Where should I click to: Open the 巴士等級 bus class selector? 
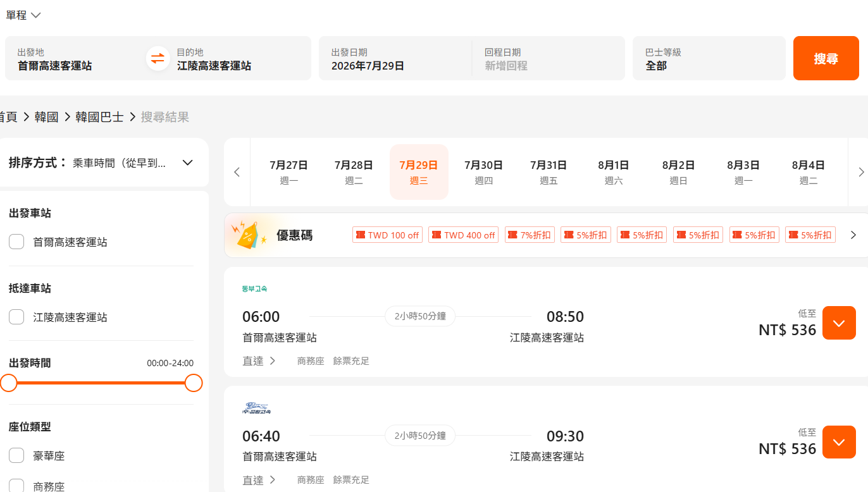coord(709,58)
